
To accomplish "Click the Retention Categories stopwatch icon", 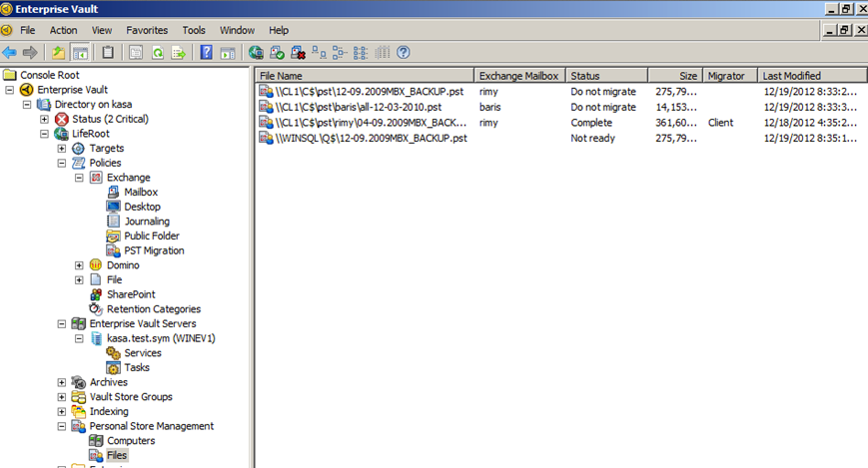I will tap(96, 308).
